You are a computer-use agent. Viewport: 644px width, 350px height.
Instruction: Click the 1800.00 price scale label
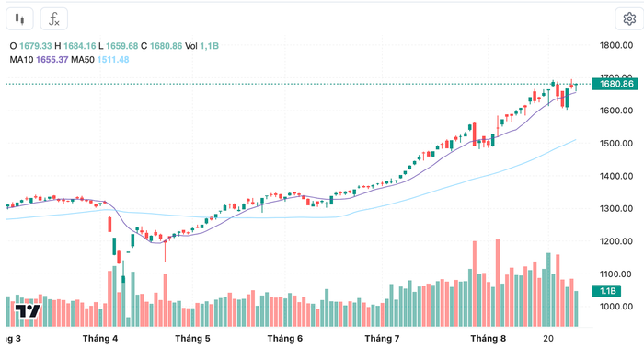(x=616, y=45)
